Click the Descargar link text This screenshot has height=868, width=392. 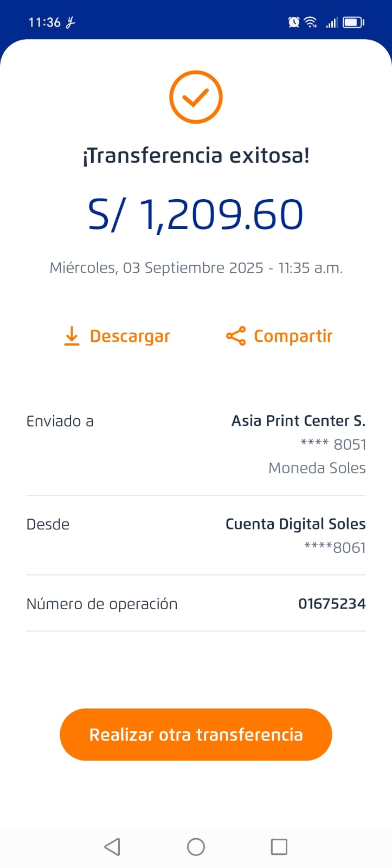(130, 336)
